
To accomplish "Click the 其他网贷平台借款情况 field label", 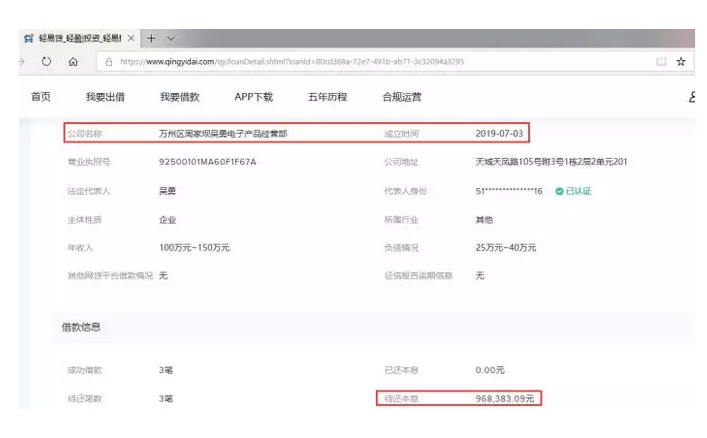I will click(110, 276).
